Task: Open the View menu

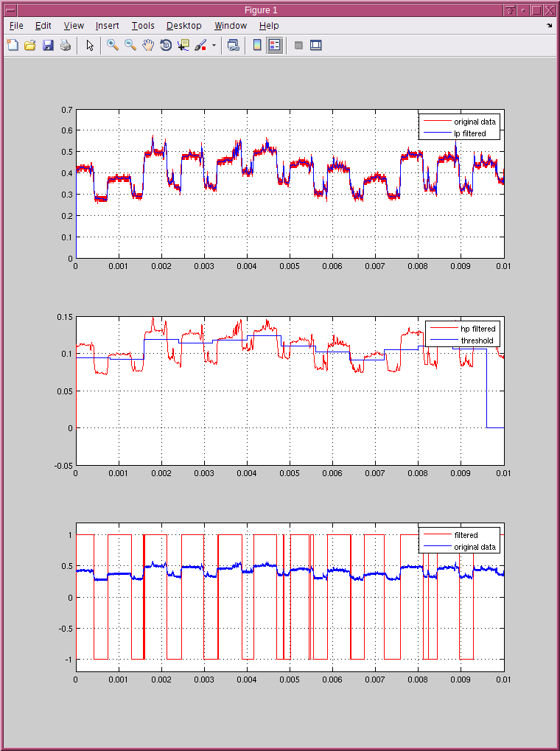Action: pyautogui.click(x=74, y=26)
